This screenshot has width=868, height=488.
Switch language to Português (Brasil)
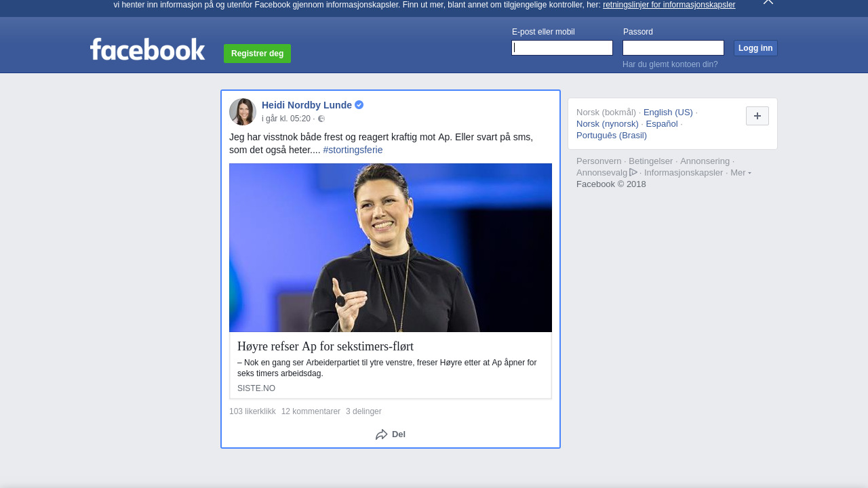point(612,136)
